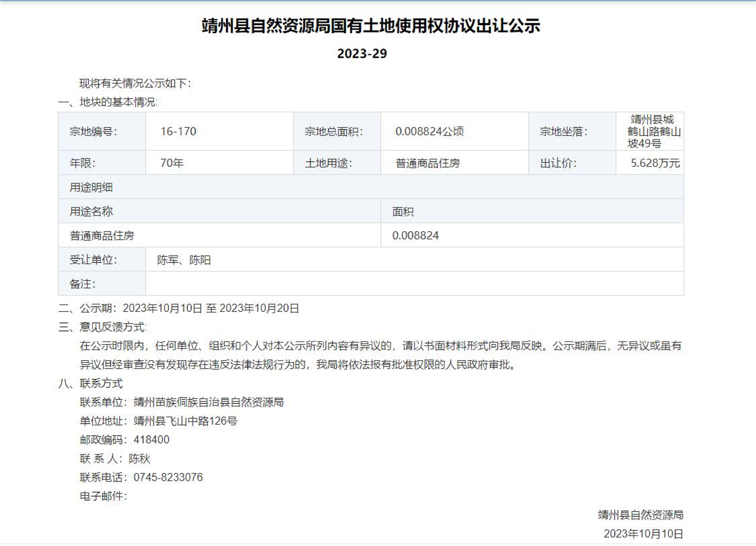The height and width of the screenshot is (546, 756).
Task: Click the 邮政编码 line 418400
Action: pos(124,440)
